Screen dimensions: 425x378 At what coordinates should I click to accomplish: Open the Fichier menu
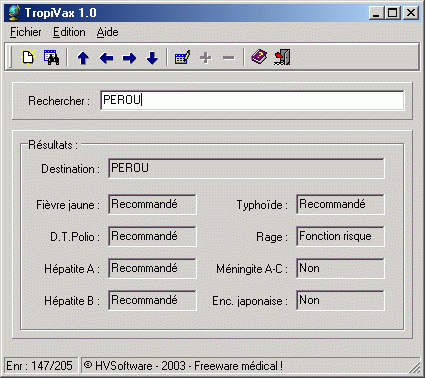(x=26, y=32)
